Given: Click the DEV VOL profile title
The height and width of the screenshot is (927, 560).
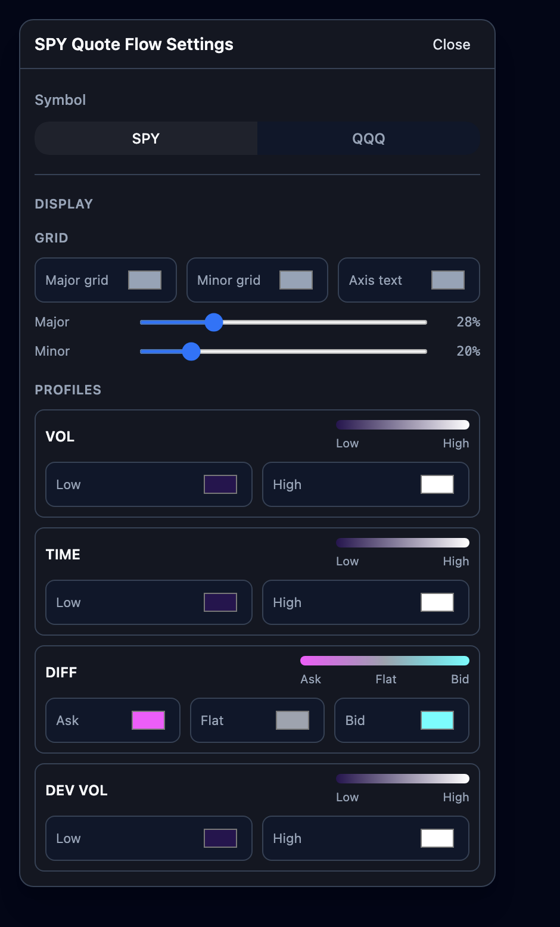Looking at the screenshot, I should pos(76,791).
